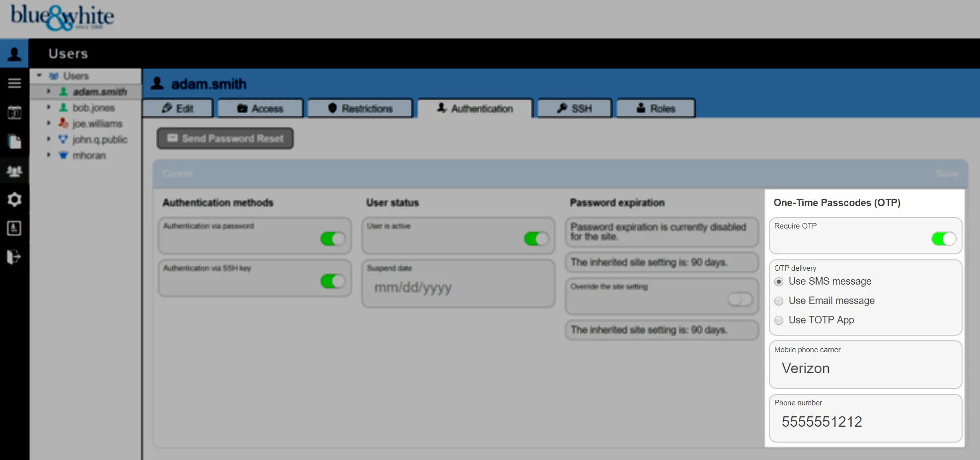Screen dimensions: 980x460
Task: Open the hamburger menu icon
Action: click(x=14, y=83)
